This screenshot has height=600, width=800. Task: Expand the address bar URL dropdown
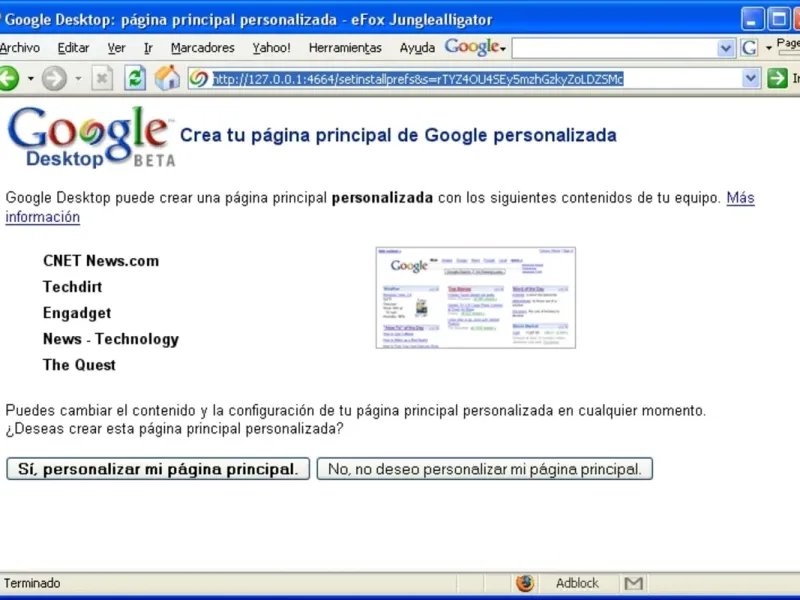pos(751,79)
